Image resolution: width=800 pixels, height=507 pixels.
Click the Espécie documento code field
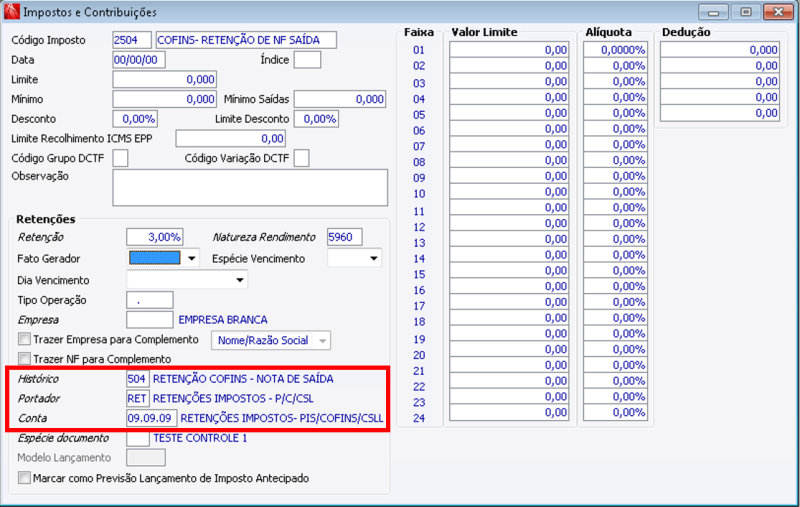pyautogui.click(x=138, y=438)
